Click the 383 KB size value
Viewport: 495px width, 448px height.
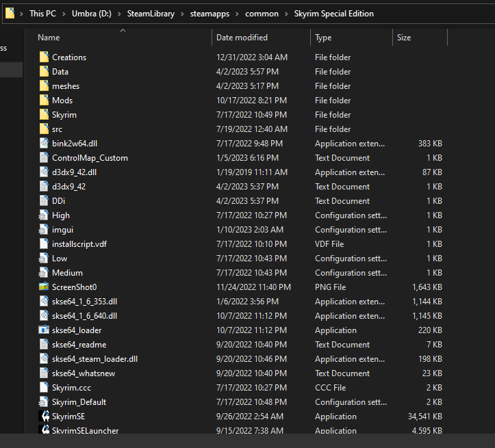click(x=430, y=143)
